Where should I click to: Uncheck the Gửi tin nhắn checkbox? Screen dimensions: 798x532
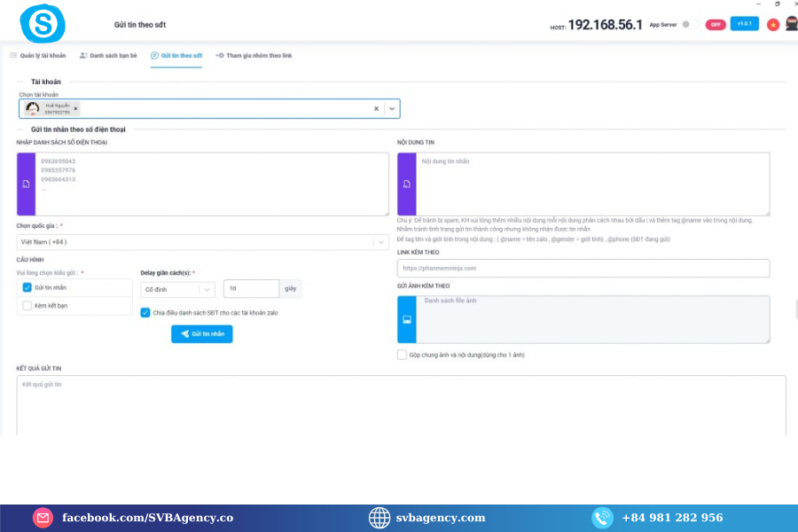click(27, 287)
